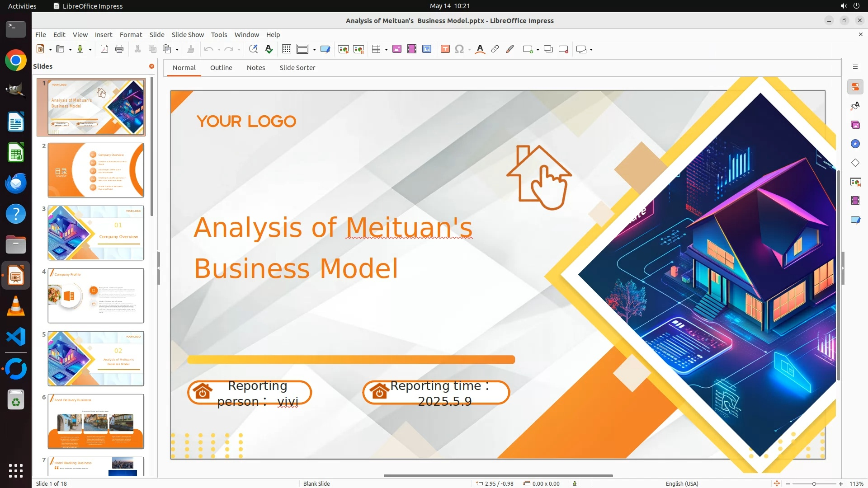The image size is (868, 488).
Task: Click the Print icon in the toolbar
Action: [x=119, y=49]
